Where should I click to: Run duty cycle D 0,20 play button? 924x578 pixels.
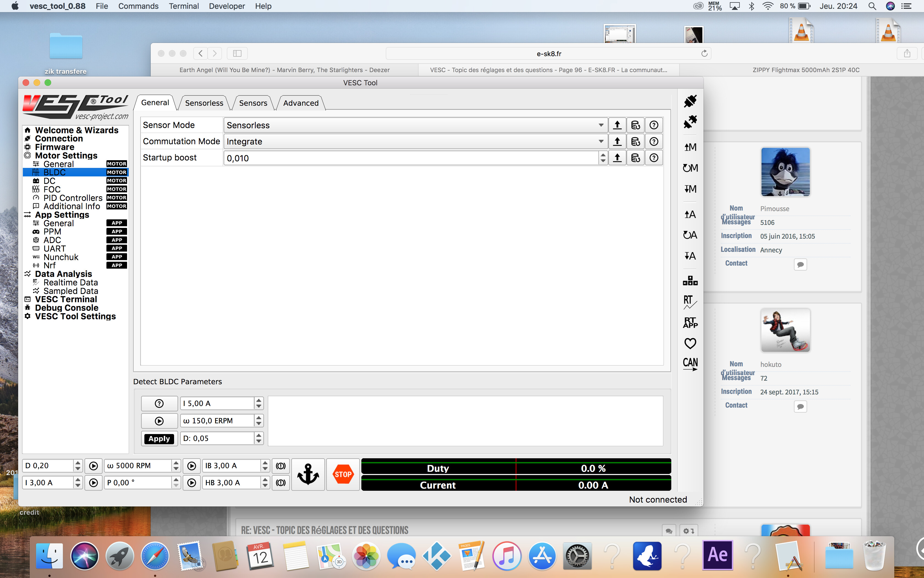tap(94, 466)
